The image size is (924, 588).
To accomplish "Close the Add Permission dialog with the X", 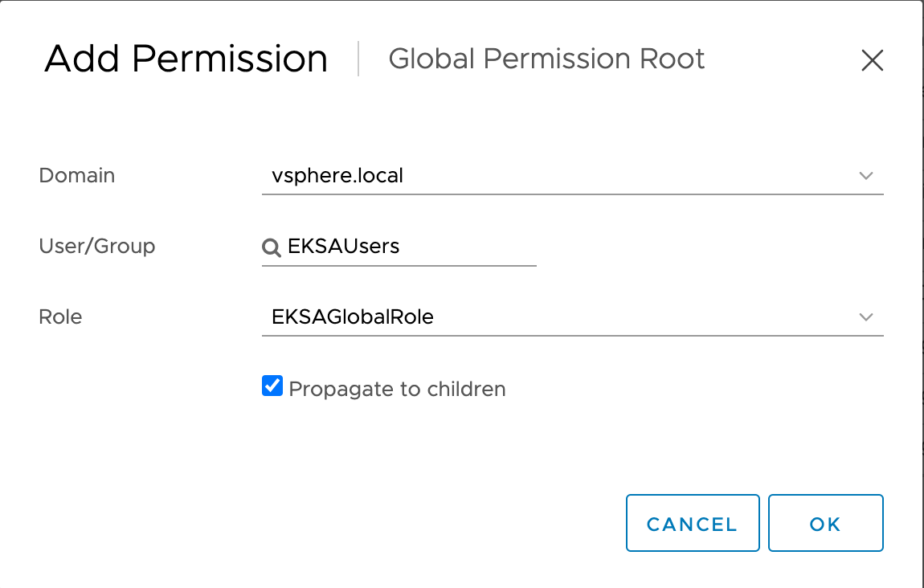I will coord(873,60).
